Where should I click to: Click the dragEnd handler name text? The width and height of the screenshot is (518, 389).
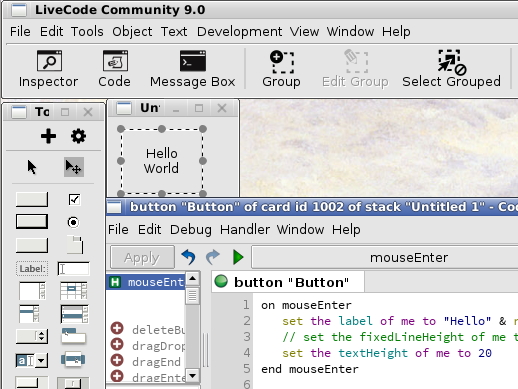point(156,362)
